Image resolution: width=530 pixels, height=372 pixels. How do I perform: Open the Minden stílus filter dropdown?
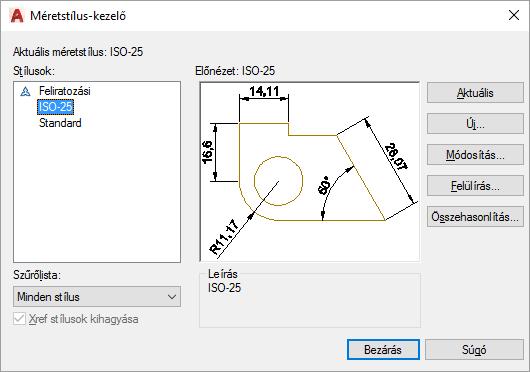[x=97, y=297]
